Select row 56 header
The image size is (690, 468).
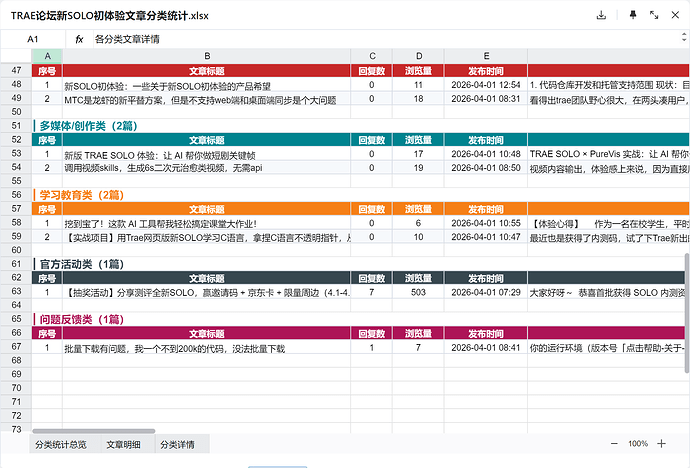[16, 195]
